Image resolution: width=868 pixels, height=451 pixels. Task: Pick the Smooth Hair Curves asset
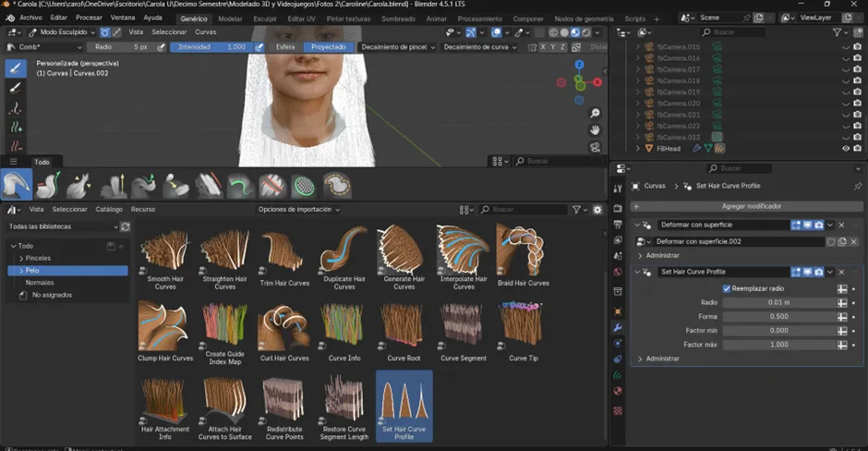[165, 251]
